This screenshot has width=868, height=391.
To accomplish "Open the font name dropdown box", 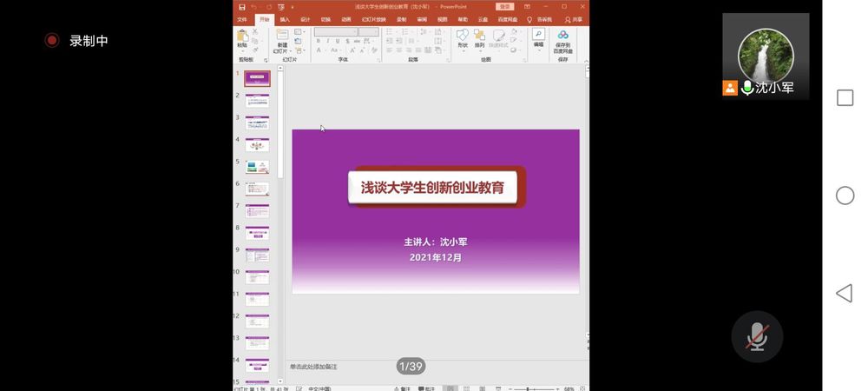I will 335,31.
